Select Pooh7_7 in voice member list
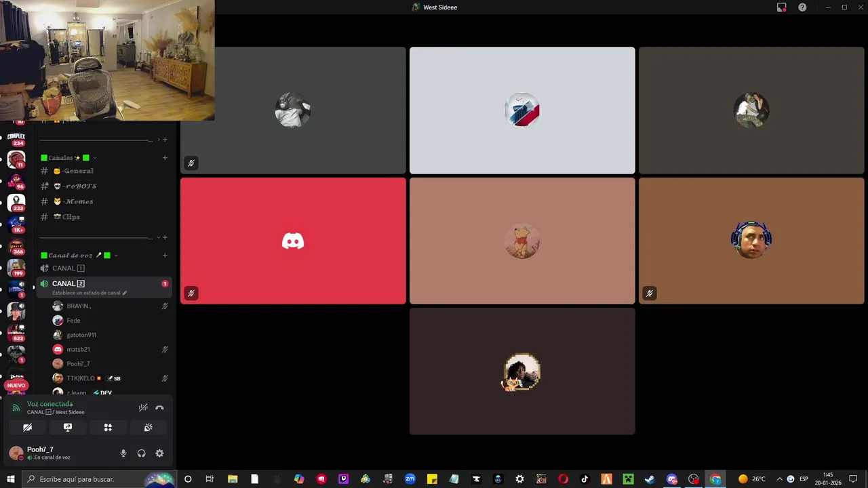868x488 pixels. tap(111, 364)
